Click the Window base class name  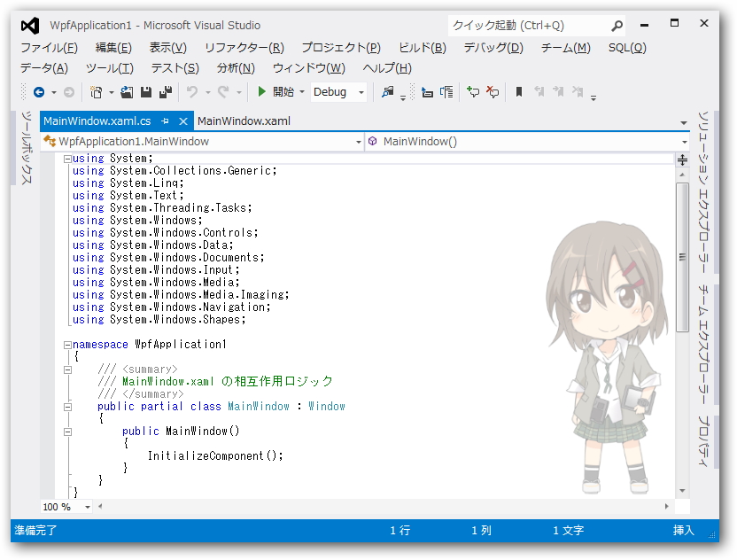coord(327,406)
